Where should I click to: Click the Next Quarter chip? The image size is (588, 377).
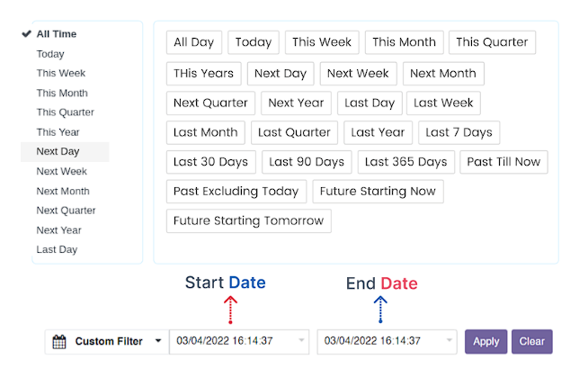(x=210, y=103)
